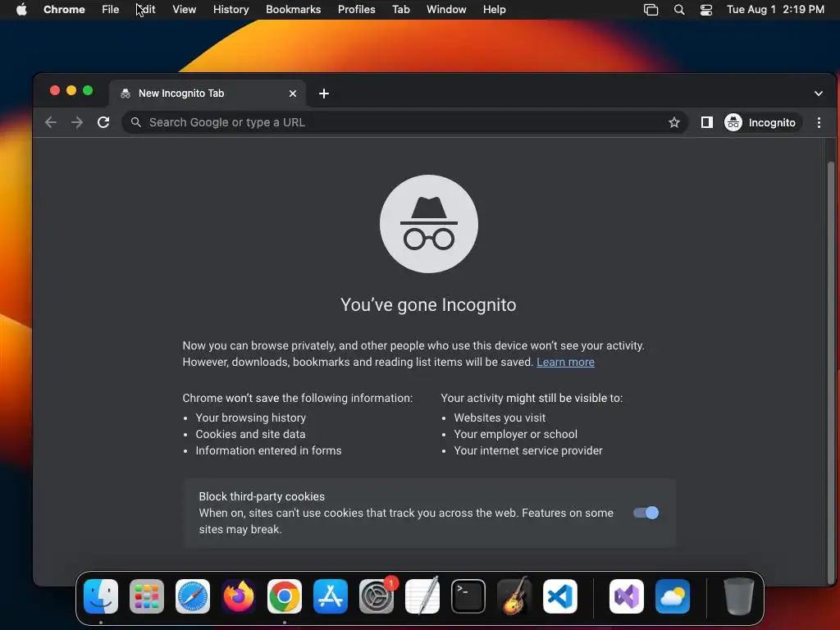Open the Learn more link
Image resolution: width=840 pixels, height=630 pixels.
[565, 362]
